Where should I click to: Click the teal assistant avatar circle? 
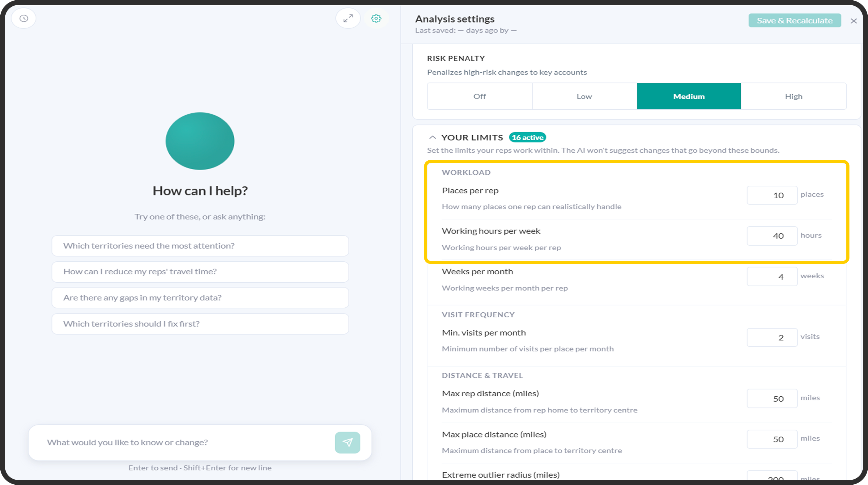click(x=200, y=141)
